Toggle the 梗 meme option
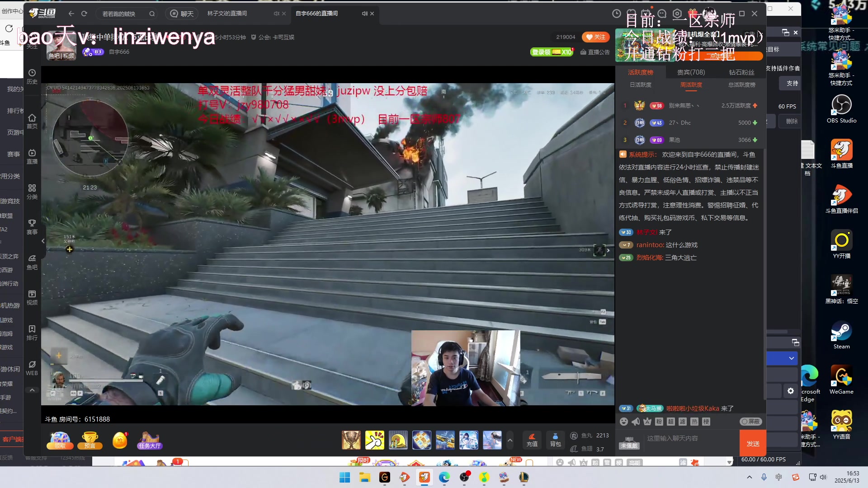This screenshot has height=488, width=868. tap(706, 422)
